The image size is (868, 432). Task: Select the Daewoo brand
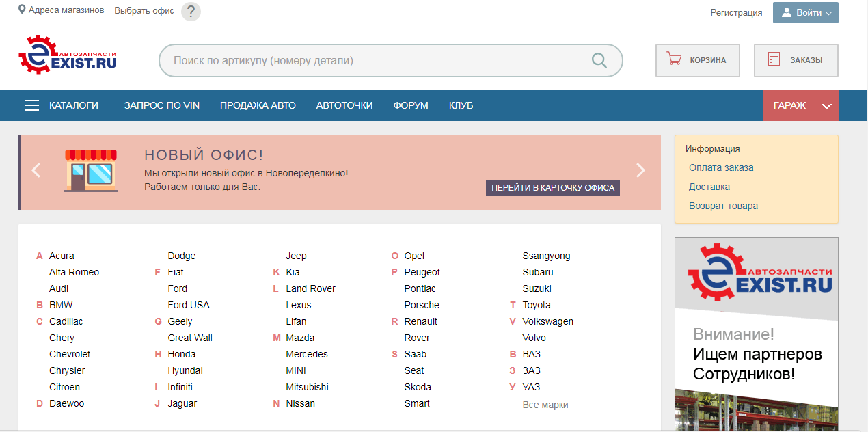click(x=67, y=403)
